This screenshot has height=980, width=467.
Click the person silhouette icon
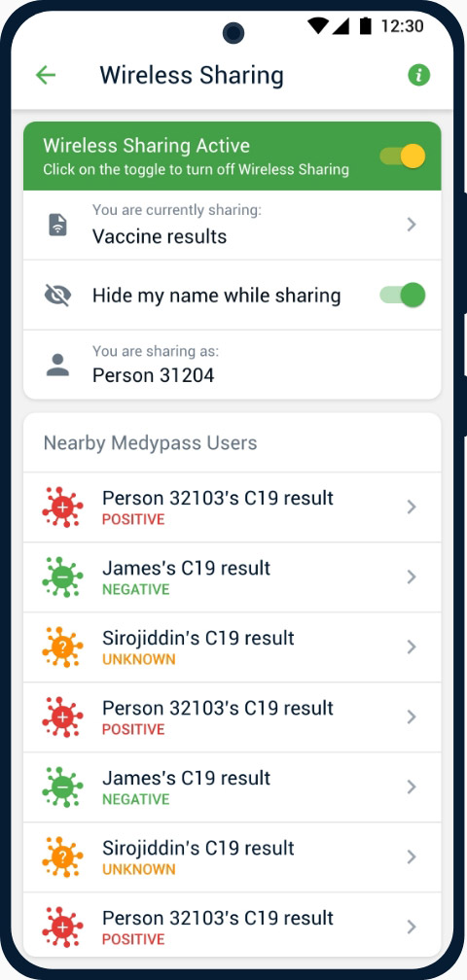coord(58,365)
